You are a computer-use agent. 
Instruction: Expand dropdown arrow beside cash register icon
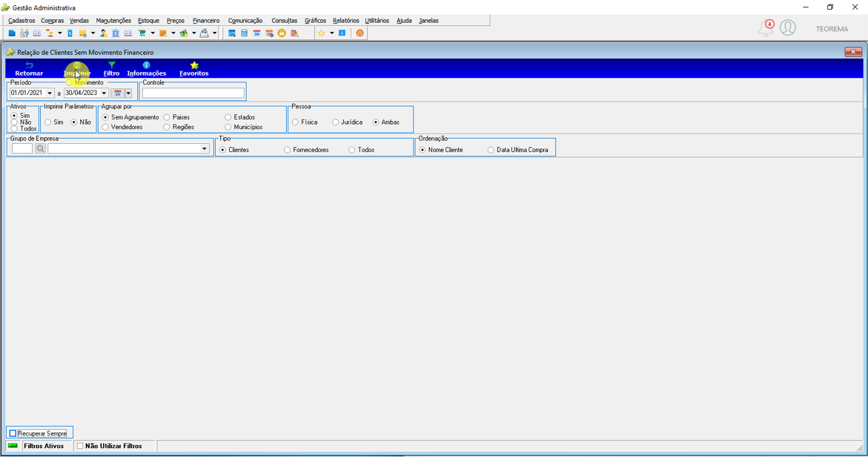click(214, 33)
